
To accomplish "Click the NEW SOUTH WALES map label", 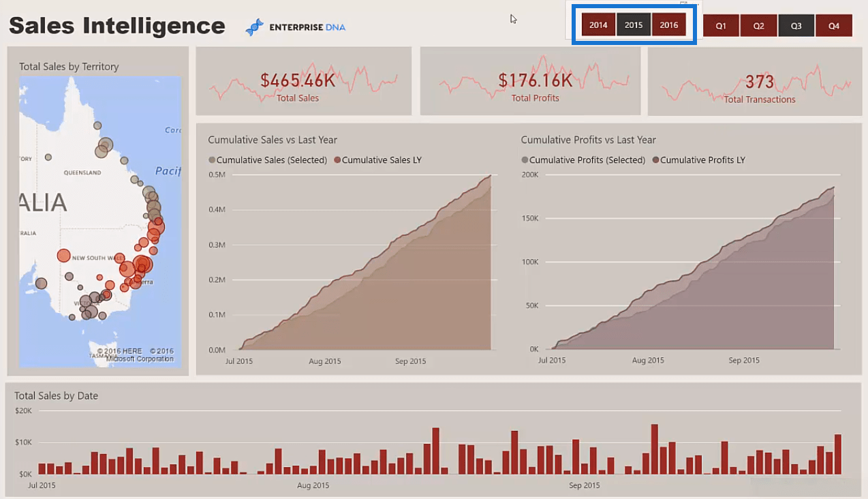I will point(97,258).
